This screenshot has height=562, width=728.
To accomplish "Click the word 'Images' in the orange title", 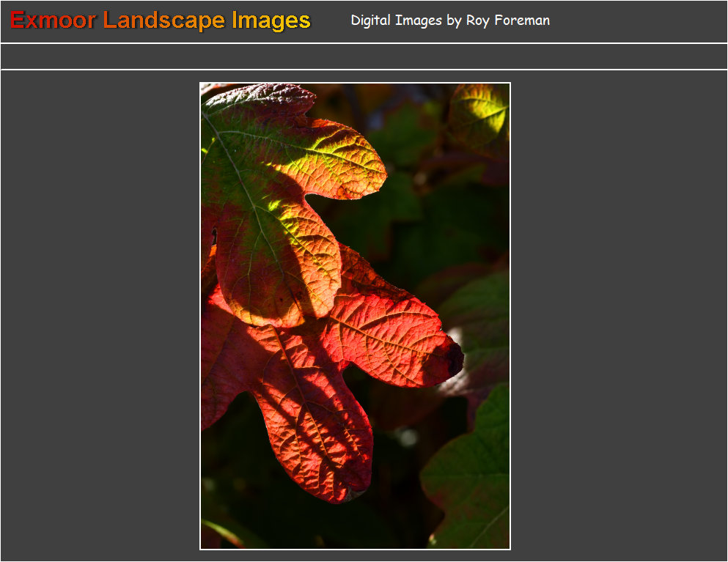I will click(271, 21).
